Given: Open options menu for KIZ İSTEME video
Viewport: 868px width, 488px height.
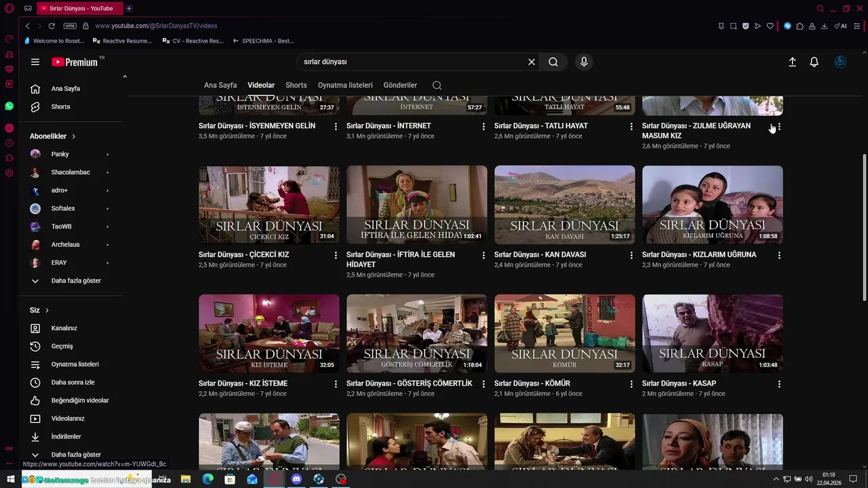Looking at the screenshot, I should [336, 384].
